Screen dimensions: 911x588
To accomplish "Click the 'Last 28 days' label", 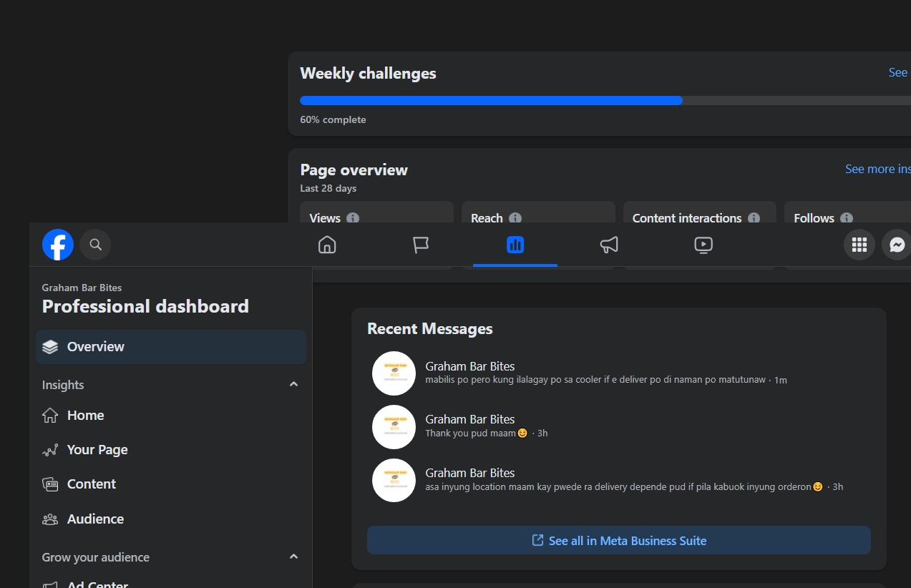I will [328, 188].
